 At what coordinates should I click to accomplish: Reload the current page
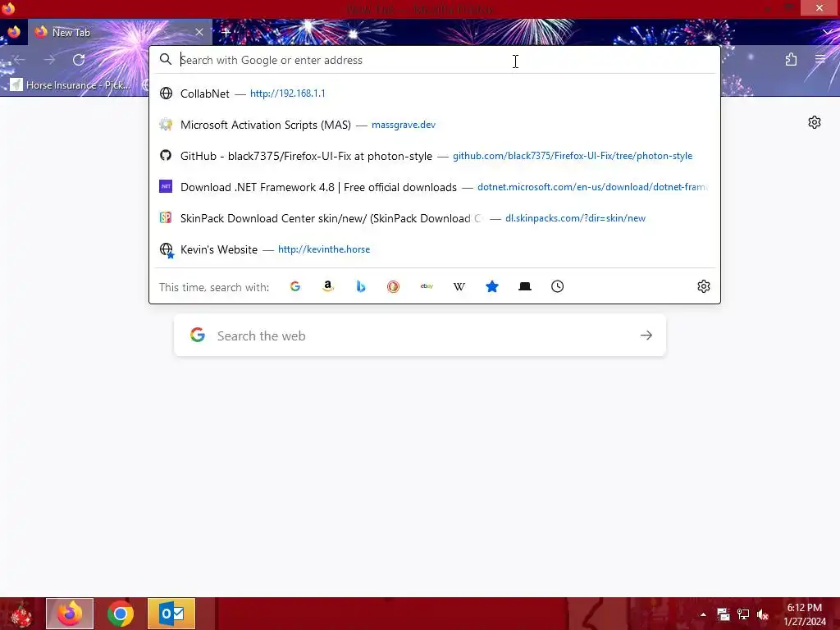[79, 59]
